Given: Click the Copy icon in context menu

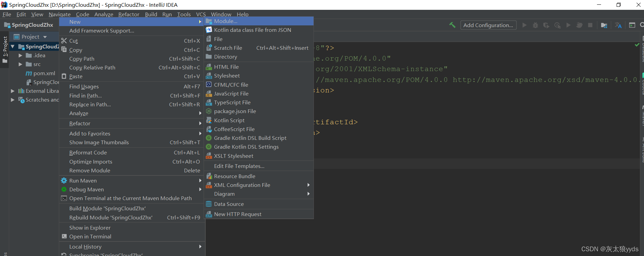Looking at the screenshot, I should pyautogui.click(x=64, y=49).
